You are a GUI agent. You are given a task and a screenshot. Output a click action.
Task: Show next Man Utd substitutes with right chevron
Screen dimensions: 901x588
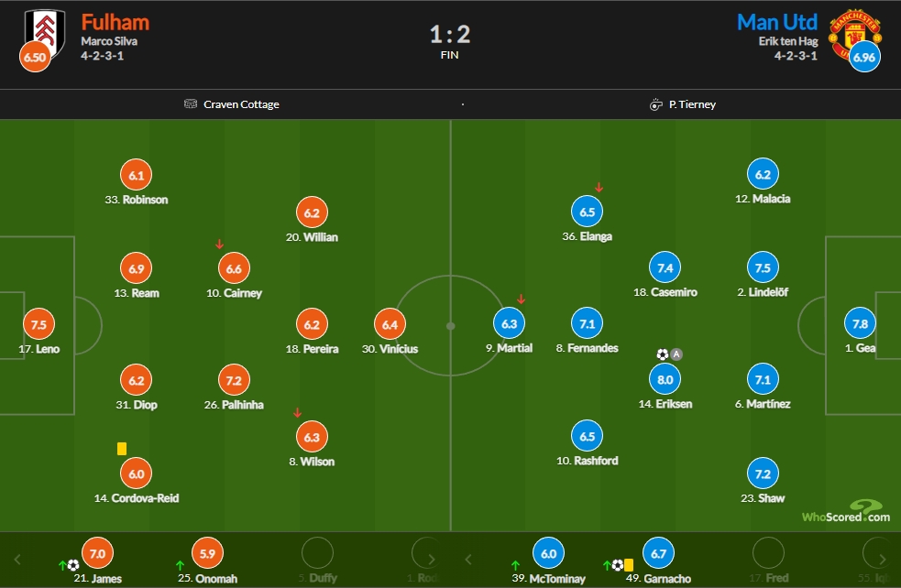882,560
